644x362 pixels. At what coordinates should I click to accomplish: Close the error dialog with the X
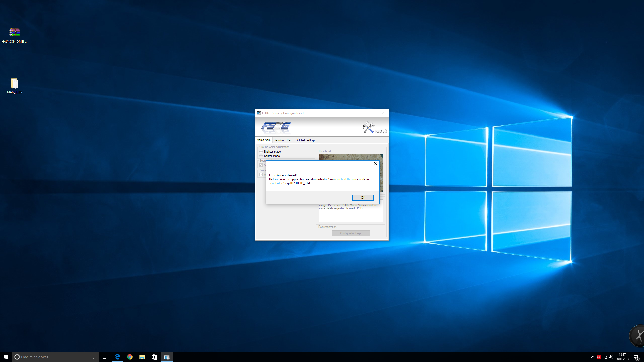375,164
